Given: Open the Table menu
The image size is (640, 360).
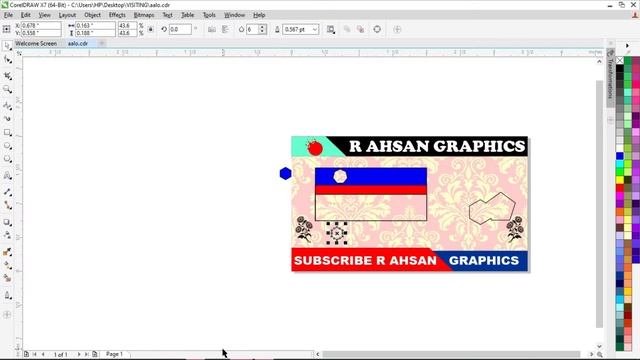Looking at the screenshot, I should [187, 15].
